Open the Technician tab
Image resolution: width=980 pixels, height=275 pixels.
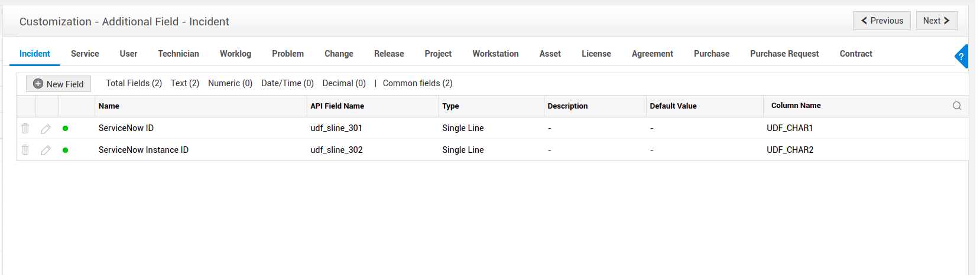179,54
